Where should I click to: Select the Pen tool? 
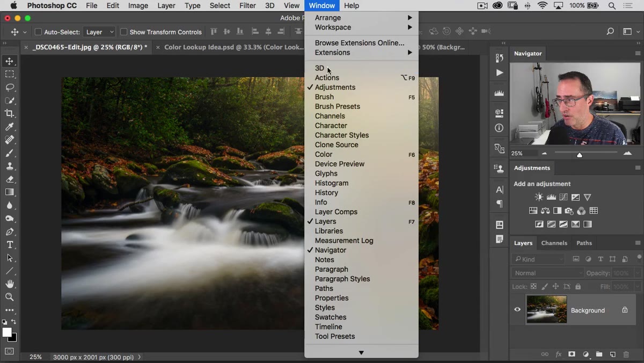click(x=10, y=232)
